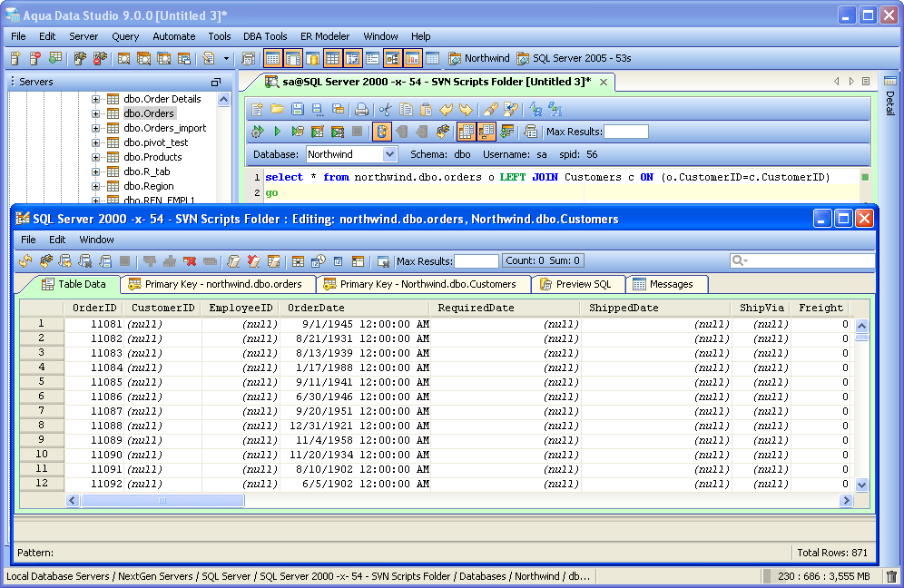Expand the dbo.Order Details tree node
The height and width of the screenshot is (588, 904).
pos(96,99)
